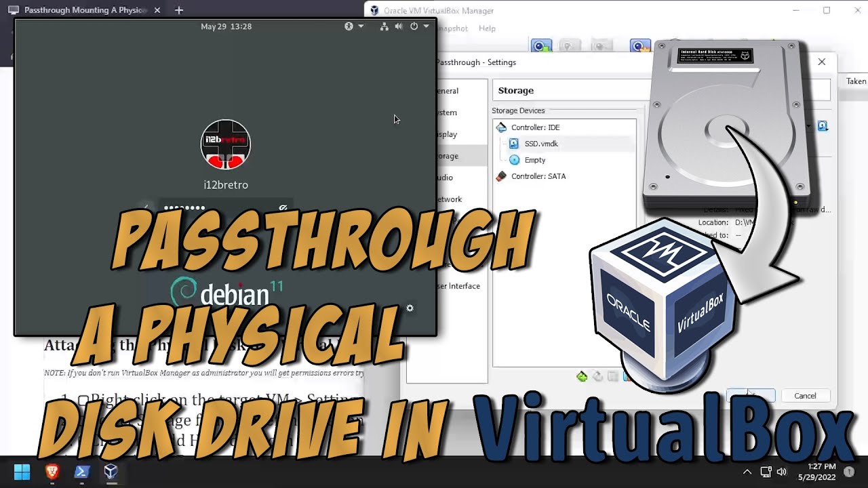The width and height of the screenshot is (868, 488).
Task: Close the Passthrough Settings dialog
Action: coord(822,62)
